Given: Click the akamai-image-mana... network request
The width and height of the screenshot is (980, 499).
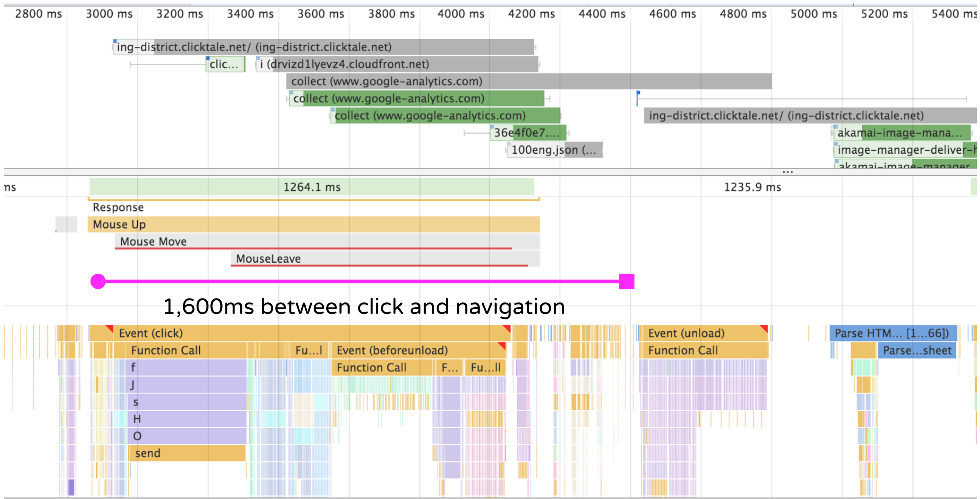Looking at the screenshot, I should point(901,133).
